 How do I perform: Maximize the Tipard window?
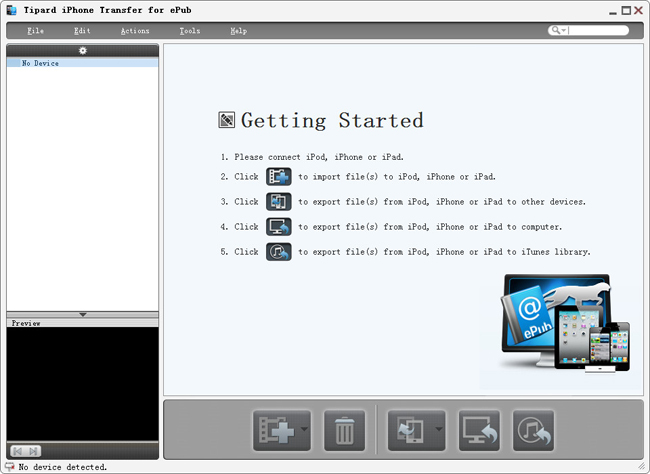click(x=626, y=10)
